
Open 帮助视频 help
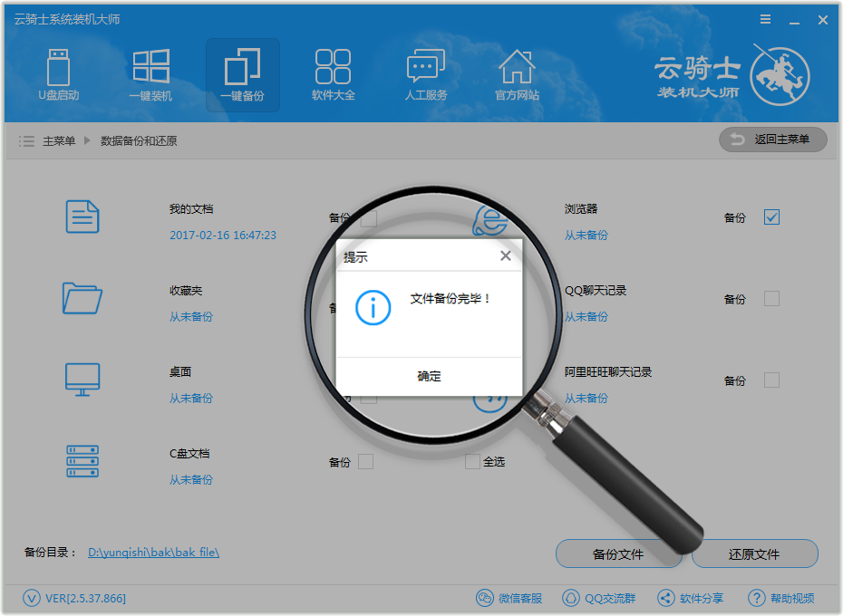[780, 598]
